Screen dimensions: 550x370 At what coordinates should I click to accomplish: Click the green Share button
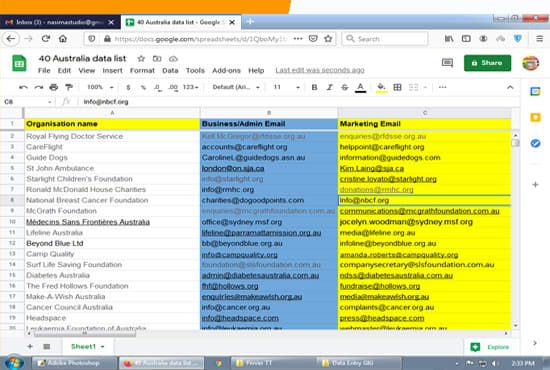487,63
